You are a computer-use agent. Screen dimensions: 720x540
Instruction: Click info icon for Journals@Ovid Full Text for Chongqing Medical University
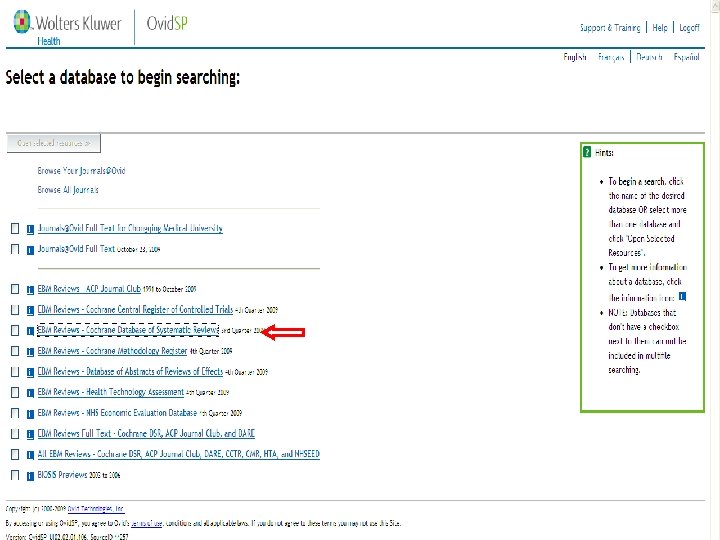tap(30, 229)
